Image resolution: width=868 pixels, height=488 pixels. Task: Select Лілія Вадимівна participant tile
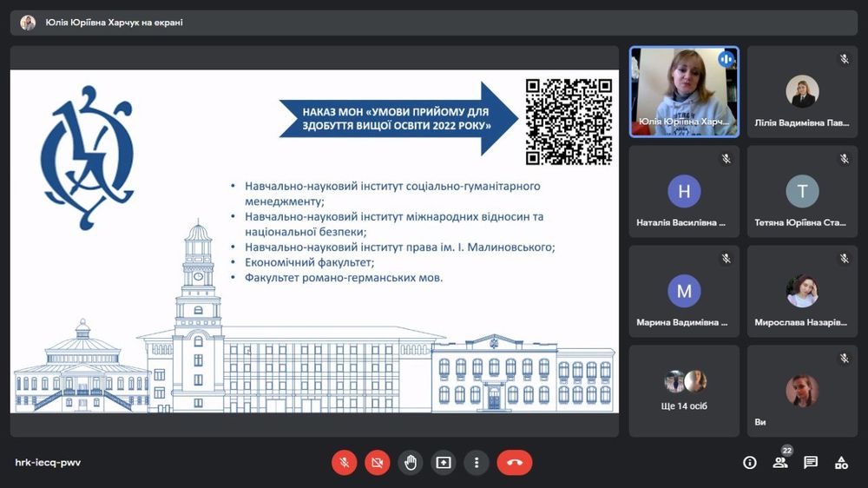[x=802, y=91]
